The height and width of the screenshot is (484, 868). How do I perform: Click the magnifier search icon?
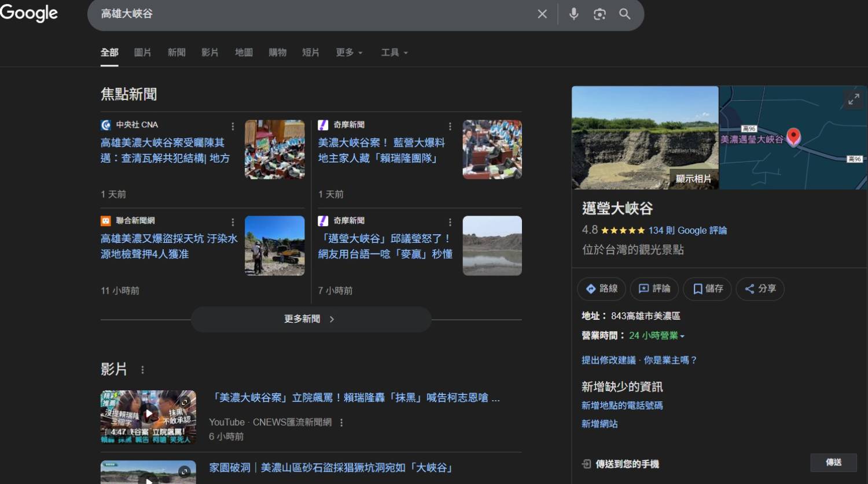click(x=625, y=14)
